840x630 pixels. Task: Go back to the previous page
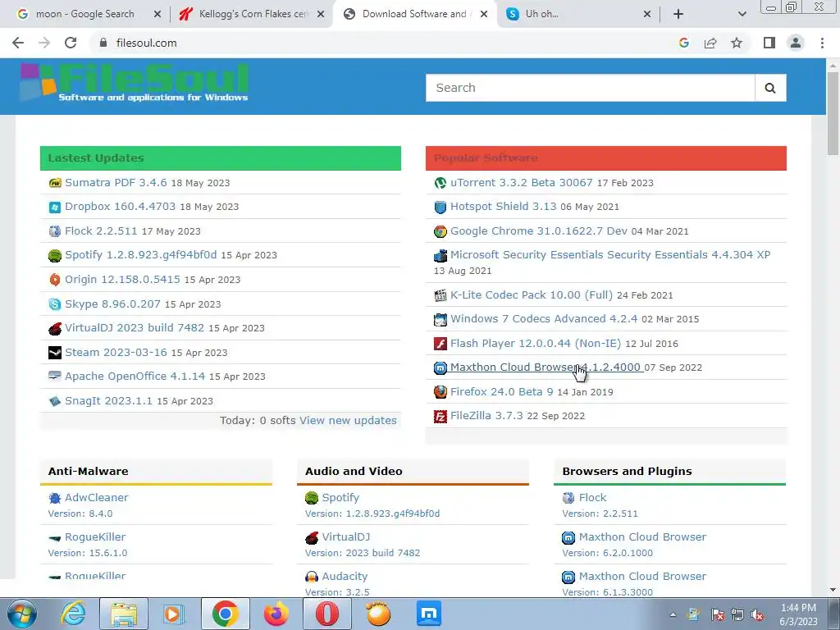point(18,43)
